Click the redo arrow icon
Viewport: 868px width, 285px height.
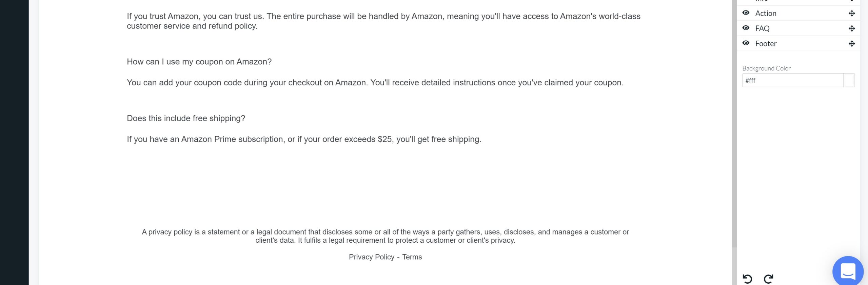[x=768, y=279]
